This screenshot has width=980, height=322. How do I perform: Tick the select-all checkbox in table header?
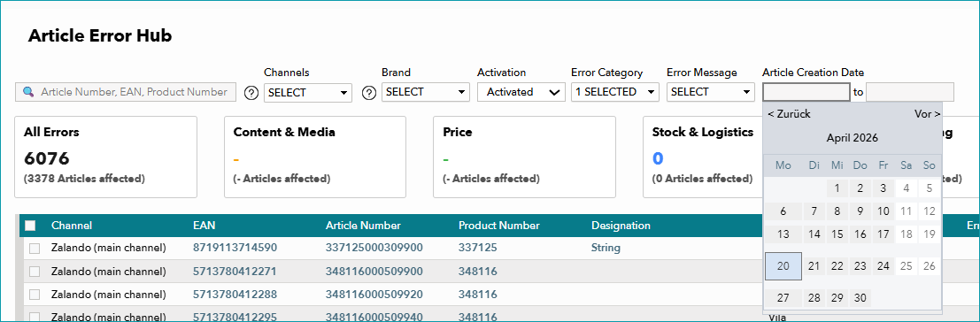pos(30,226)
